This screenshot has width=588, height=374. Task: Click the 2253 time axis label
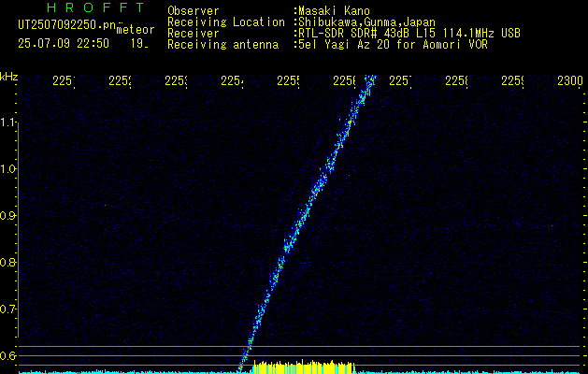(177, 80)
